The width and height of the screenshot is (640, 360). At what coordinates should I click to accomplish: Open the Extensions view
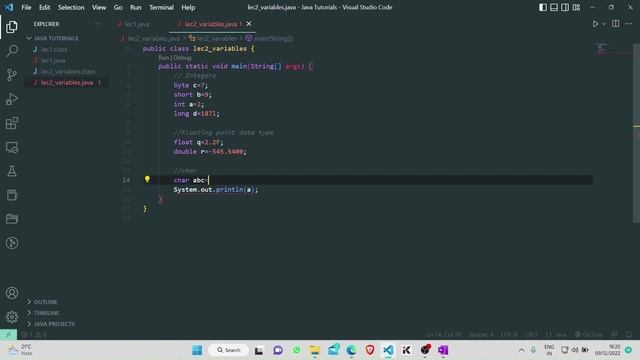click(12, 123)
